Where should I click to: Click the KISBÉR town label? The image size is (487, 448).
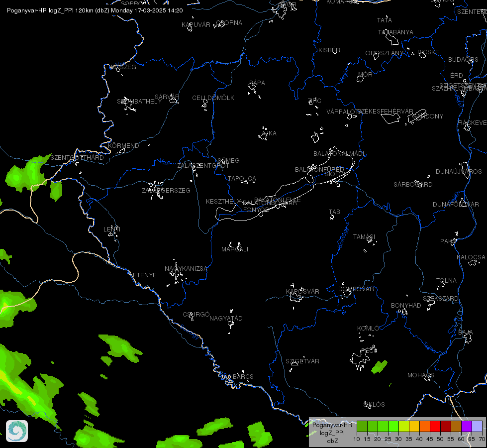point(329,50)
